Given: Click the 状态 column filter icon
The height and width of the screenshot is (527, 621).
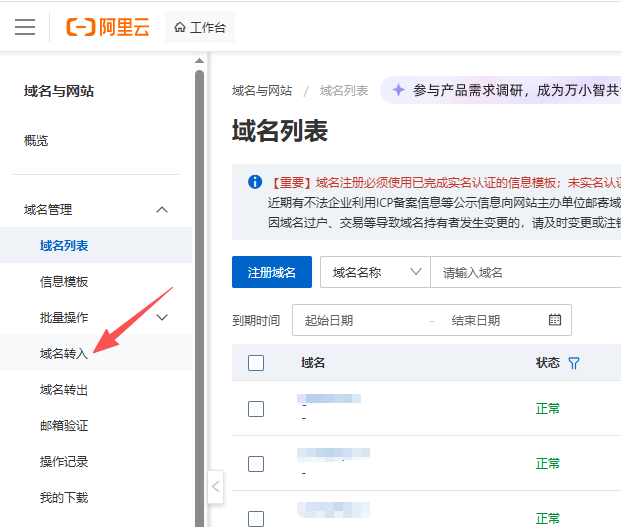Looking at the screenshot, I should [574, 363].
